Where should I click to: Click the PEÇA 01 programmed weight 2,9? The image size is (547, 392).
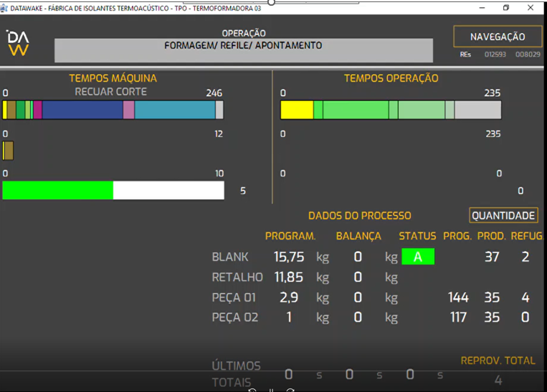[x=289, y=297]
